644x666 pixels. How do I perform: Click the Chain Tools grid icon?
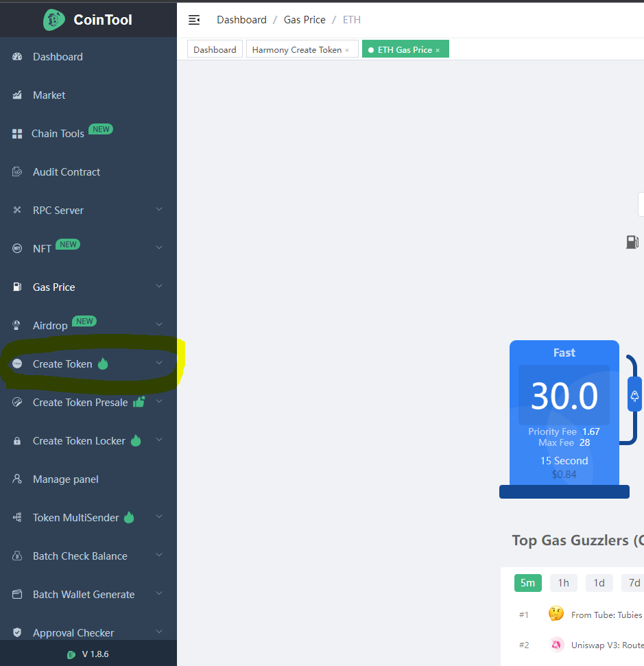click(17, 134)
